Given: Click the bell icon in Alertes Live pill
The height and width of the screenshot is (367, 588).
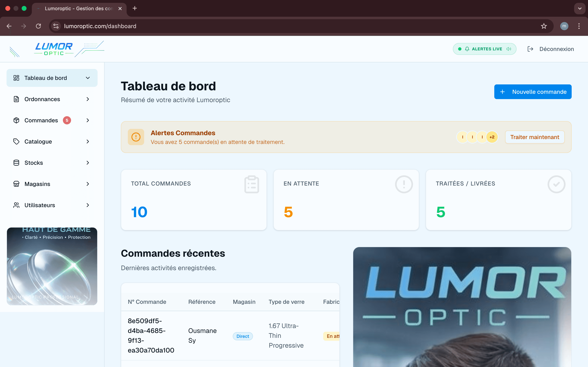Looking at the screenshot, I should 467,49.
